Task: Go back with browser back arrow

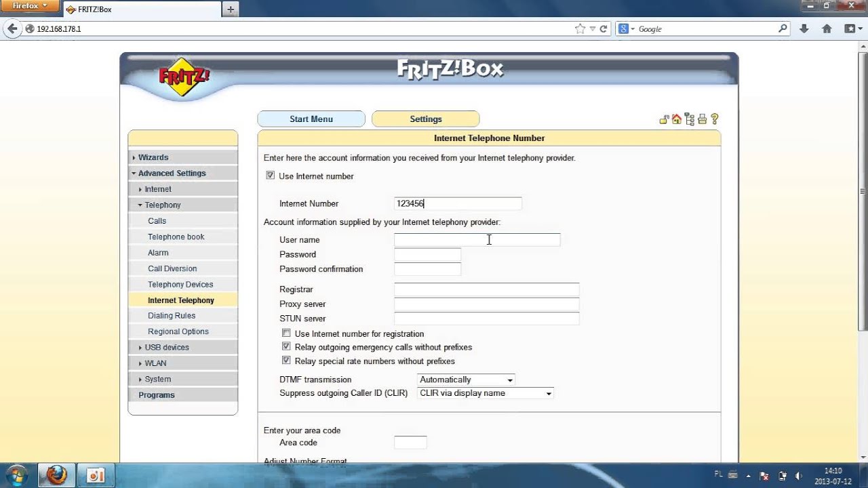Action: (12, 29)
